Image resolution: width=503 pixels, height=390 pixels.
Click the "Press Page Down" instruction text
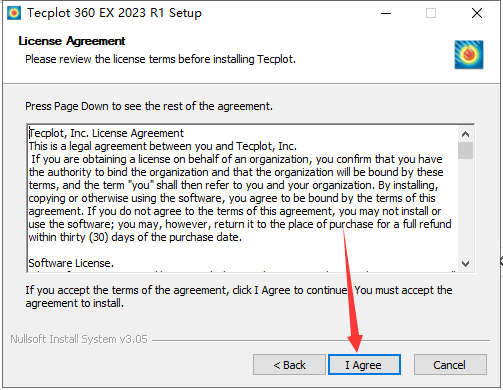coord(149,106)
